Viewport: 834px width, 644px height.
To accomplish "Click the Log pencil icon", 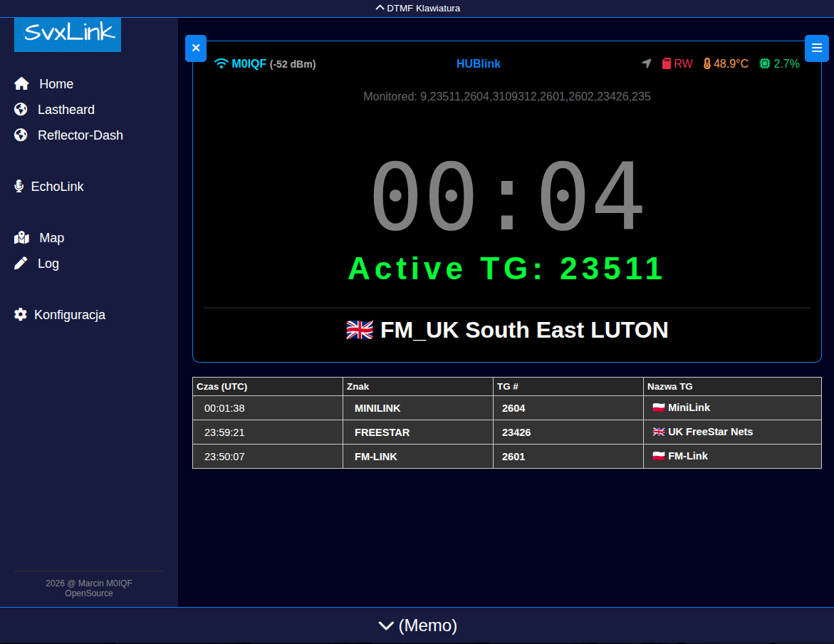I will pos(21,264).
